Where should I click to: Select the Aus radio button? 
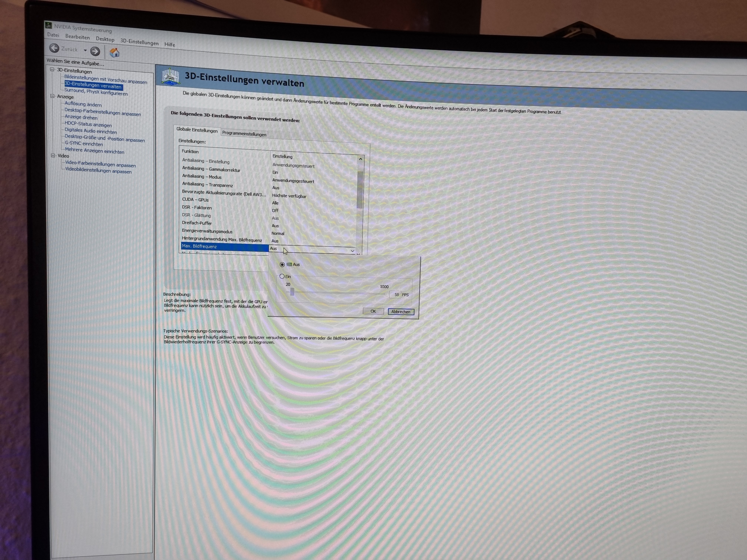tap(282, 264)
